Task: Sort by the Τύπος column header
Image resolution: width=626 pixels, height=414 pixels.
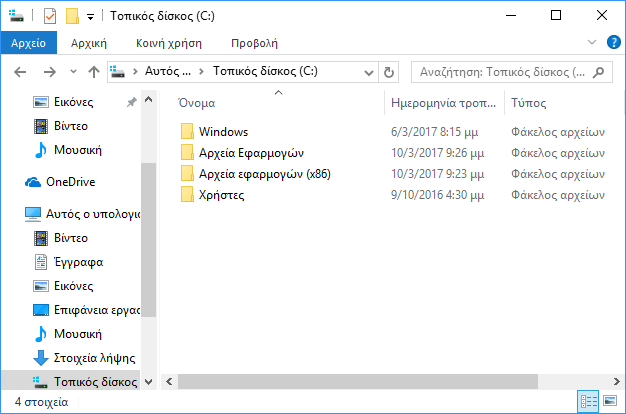Action: pyautogui.click(x=528, y=103)
